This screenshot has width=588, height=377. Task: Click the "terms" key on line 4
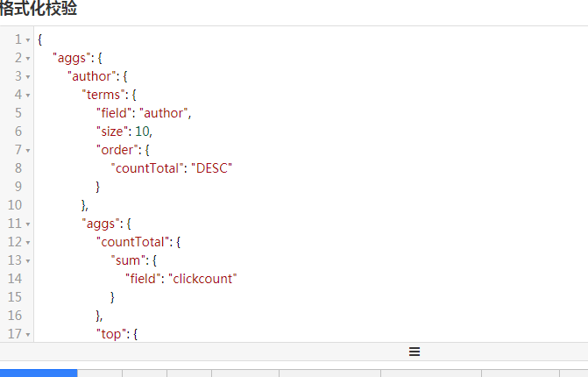click(103, 95)
